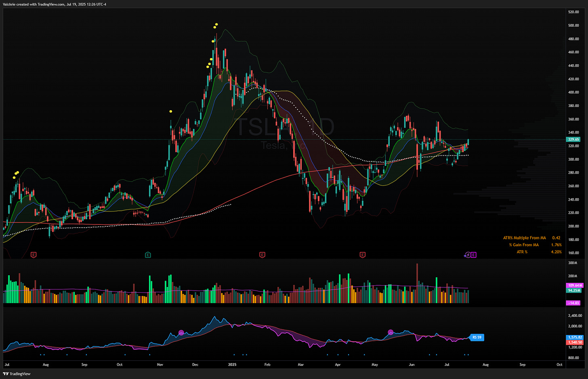Click the pink −14.03 value tag
Image resolution: width=588 pixels, height=379 pixels.
click(x=573, y=303)
